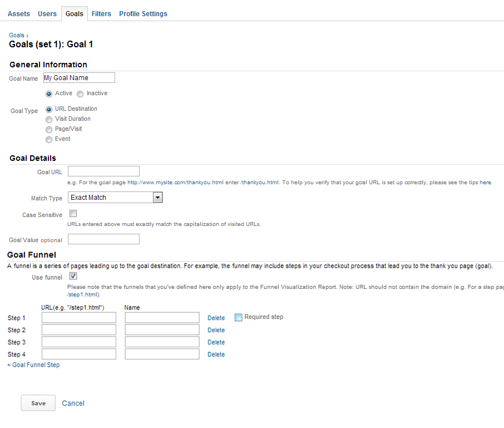Switch to the Assets tab
This screenshot has height=428, width=504.
point(19,14)
